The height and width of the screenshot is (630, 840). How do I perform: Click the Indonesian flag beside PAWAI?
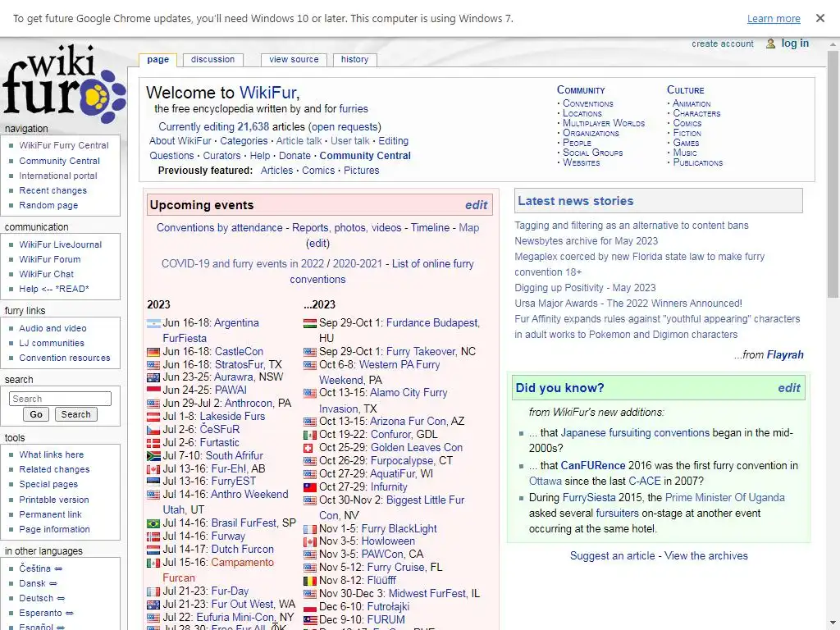[153, 390]
